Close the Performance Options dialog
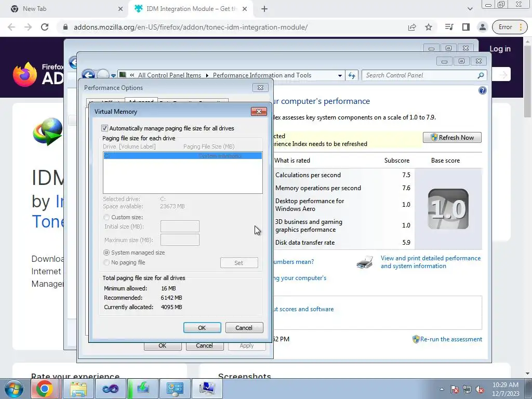The width and height of the screenshot is (532, 399). (260, 87)
